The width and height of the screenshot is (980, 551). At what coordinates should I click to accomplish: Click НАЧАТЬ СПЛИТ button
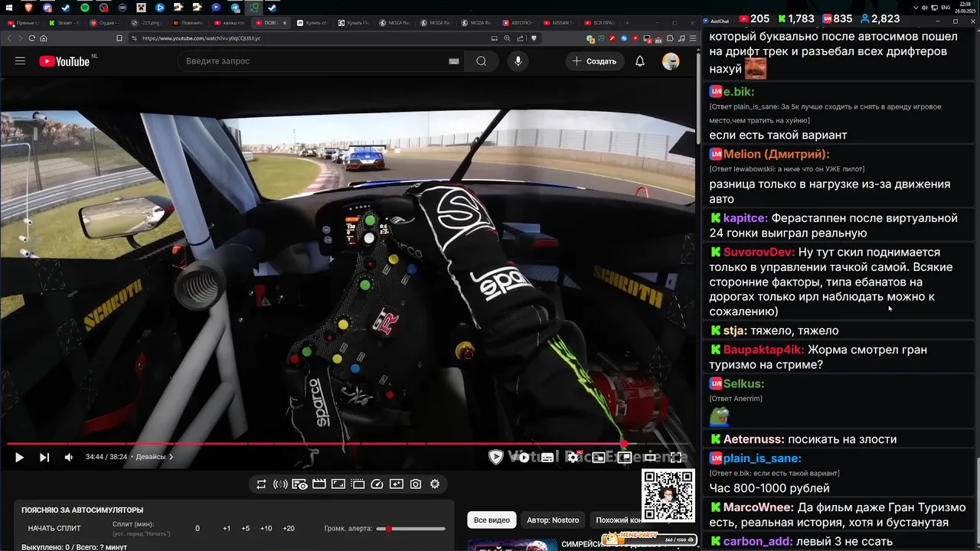pyautogui.click(x=54, y=529)
